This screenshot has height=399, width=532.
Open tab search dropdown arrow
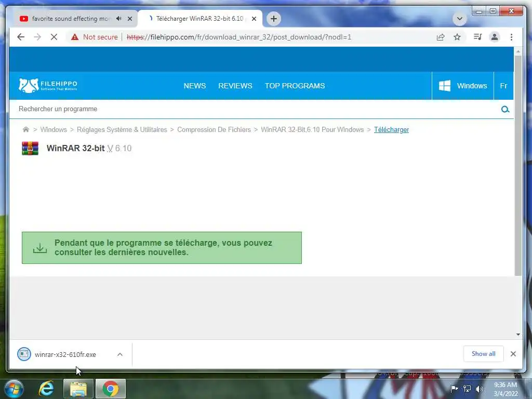tap(459, 19)
